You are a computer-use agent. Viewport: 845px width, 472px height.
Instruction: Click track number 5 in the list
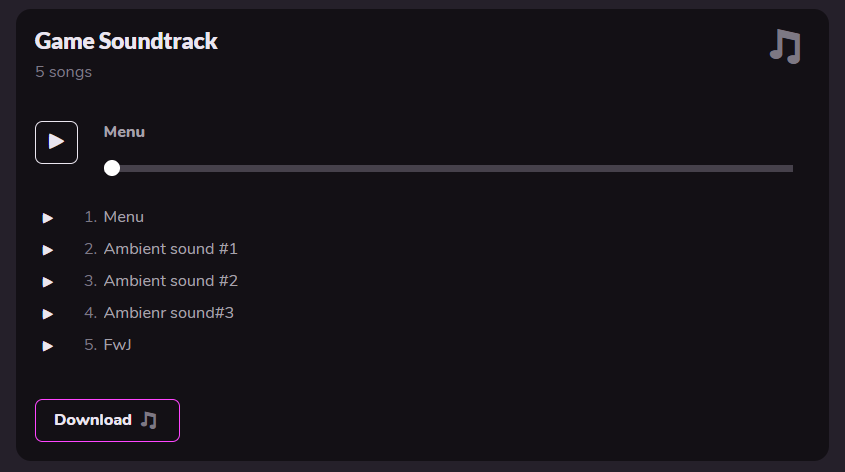[90, 345]
